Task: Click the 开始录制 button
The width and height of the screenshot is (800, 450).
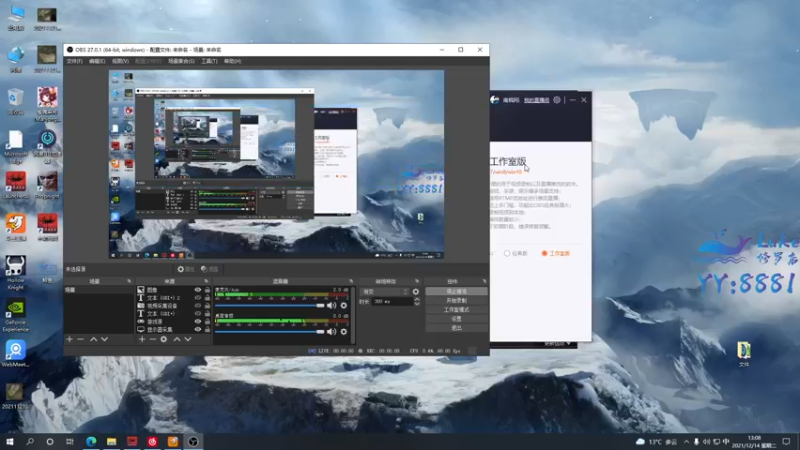Action: tap(456, 301)
